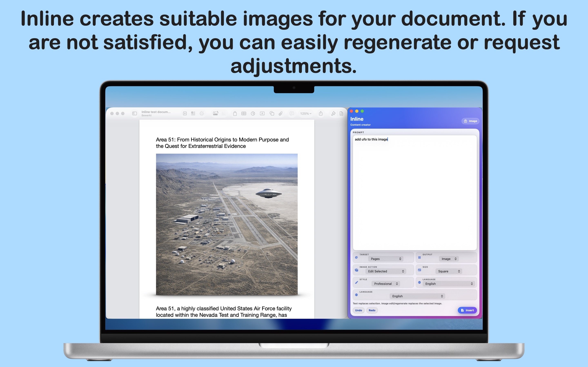Toggle the Document inspector icon

341,113
